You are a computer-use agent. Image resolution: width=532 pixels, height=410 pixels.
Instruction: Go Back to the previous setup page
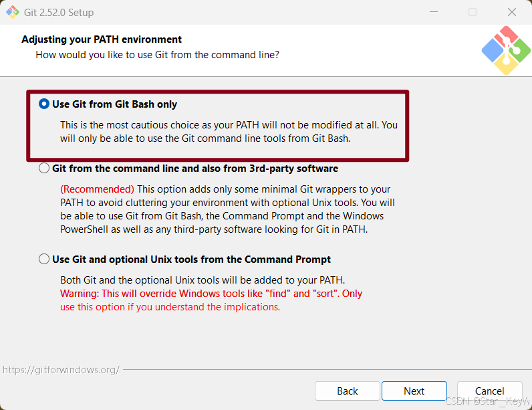tap(347, 391)
